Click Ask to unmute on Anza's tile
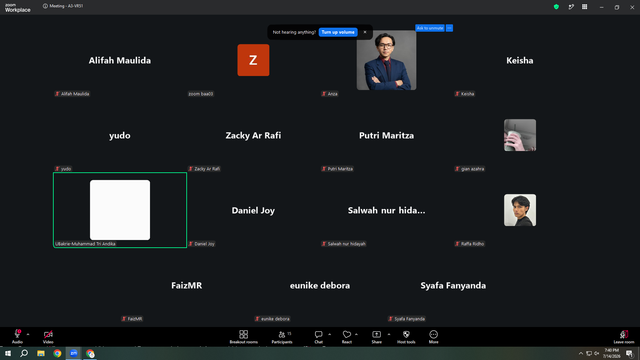Viewport: 640px width, 360px height. pos(430,28)
